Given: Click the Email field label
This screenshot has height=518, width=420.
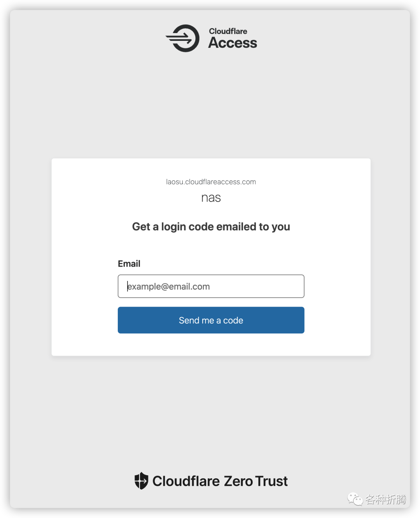Looking at the screenshot, I should coord(129,264).
